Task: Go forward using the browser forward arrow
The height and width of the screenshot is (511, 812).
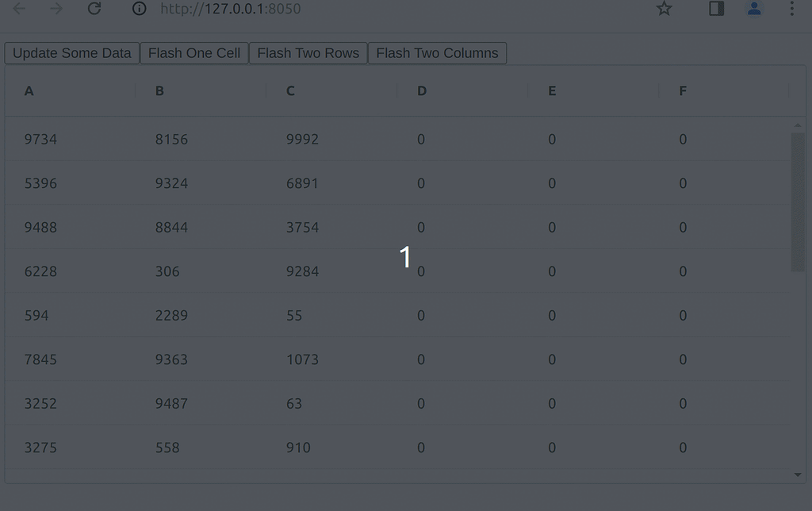Action: tap(56, 10)
